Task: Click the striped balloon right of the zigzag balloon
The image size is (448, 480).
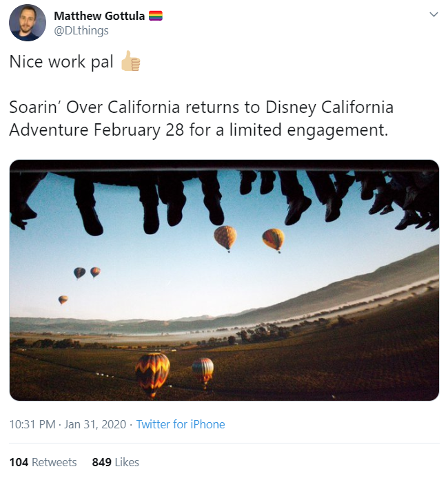Action: point(203,371)
